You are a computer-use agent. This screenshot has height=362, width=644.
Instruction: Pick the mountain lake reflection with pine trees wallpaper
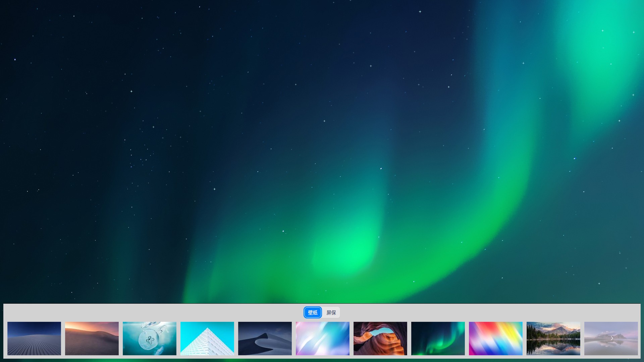[x=553, y=338]
